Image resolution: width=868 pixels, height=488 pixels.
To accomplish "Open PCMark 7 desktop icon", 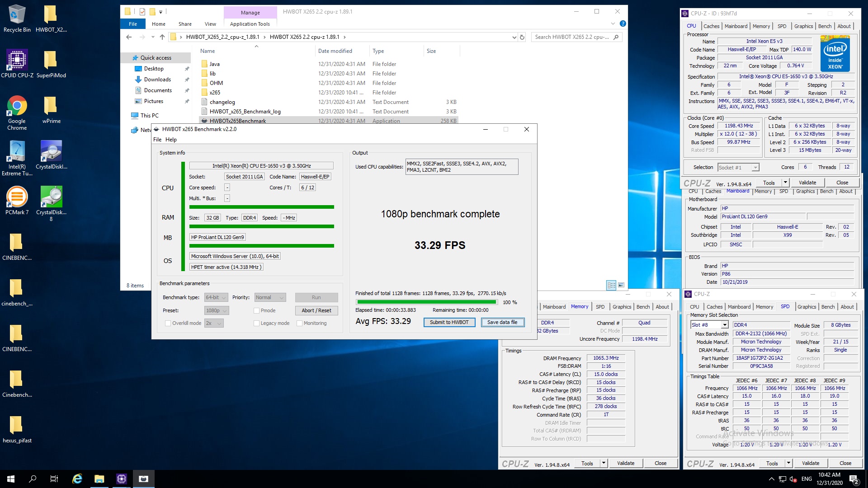I will tap(17, 201).
